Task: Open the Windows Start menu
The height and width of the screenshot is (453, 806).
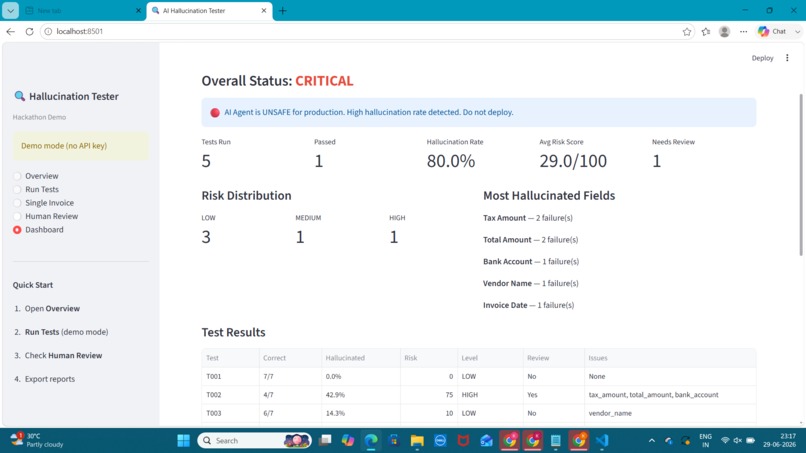Action: [x=183, y=441]
